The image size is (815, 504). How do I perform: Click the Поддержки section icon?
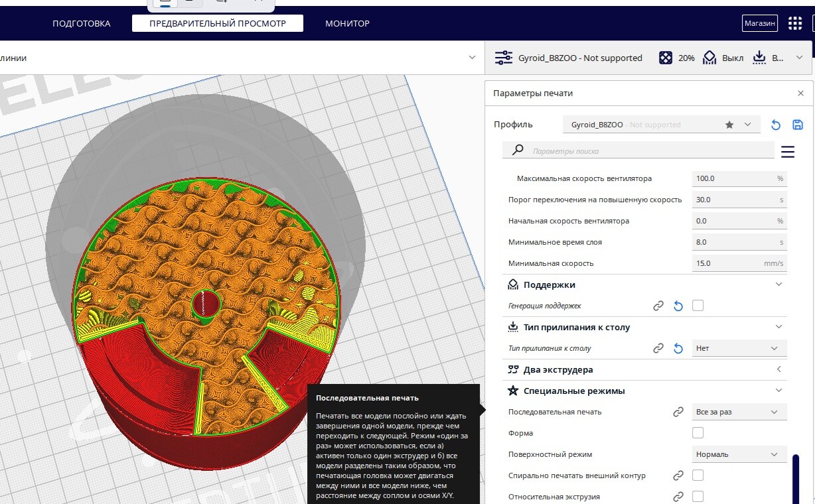point(513,284)
